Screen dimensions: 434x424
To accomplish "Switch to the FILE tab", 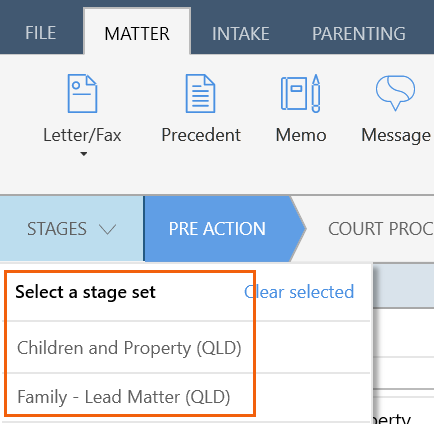I will pos(41,33).
